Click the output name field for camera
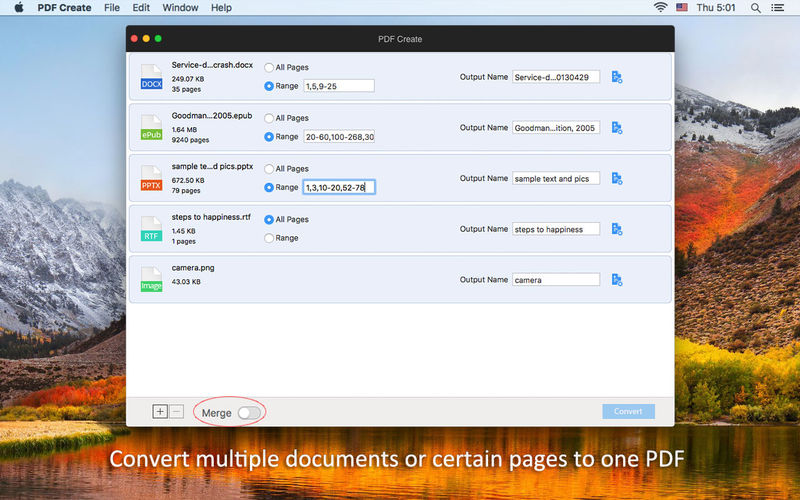Viewport: 800px width, 500px height. 556,280
